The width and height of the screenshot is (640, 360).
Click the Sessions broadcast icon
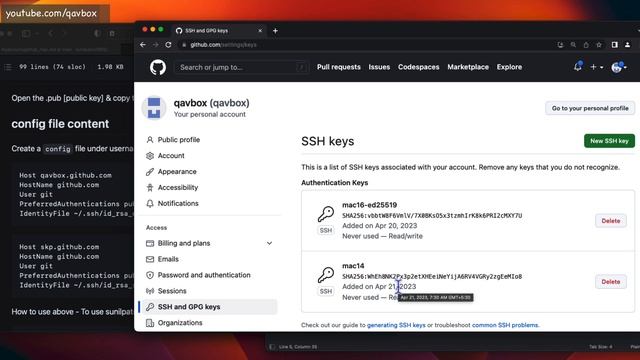point(150,291)
